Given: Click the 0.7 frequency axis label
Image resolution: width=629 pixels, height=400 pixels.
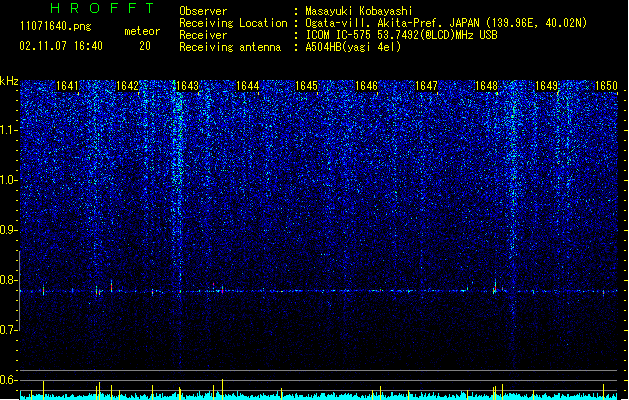Looking at the screenshot, I should coord(8,330).
